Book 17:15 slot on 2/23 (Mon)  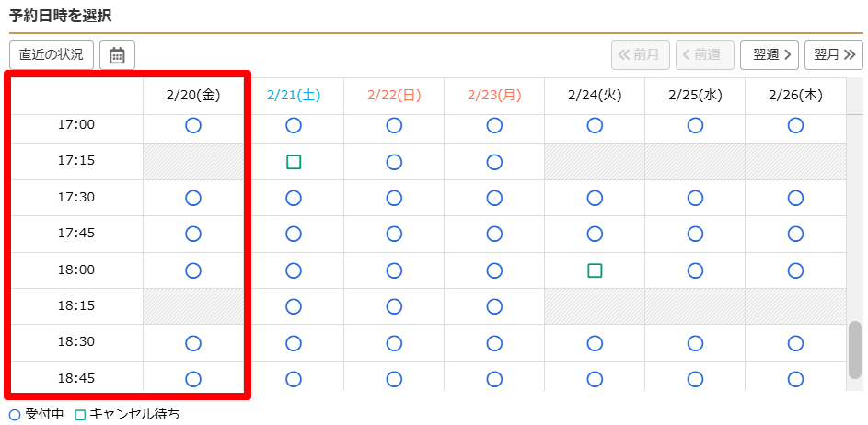[494, 162]
